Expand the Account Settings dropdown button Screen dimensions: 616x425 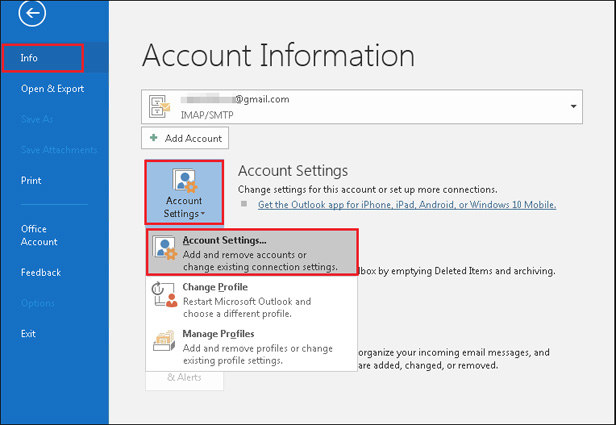(x=184, y=192)
